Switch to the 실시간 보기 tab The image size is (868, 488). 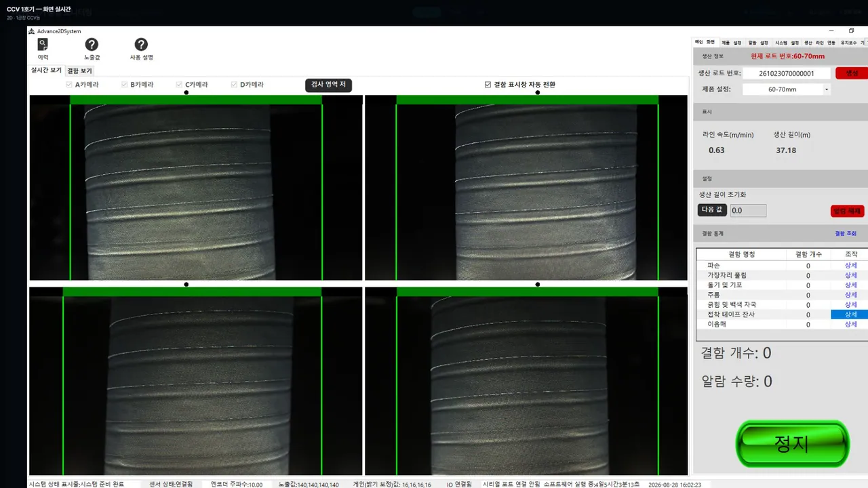point(46,70)
